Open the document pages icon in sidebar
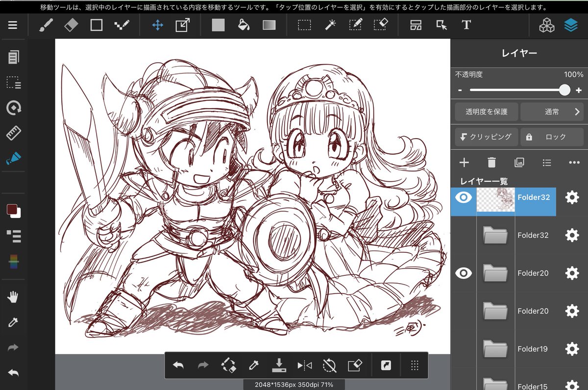Image resolution: width=588 pixels, height=390 pixels. (14, 57)
